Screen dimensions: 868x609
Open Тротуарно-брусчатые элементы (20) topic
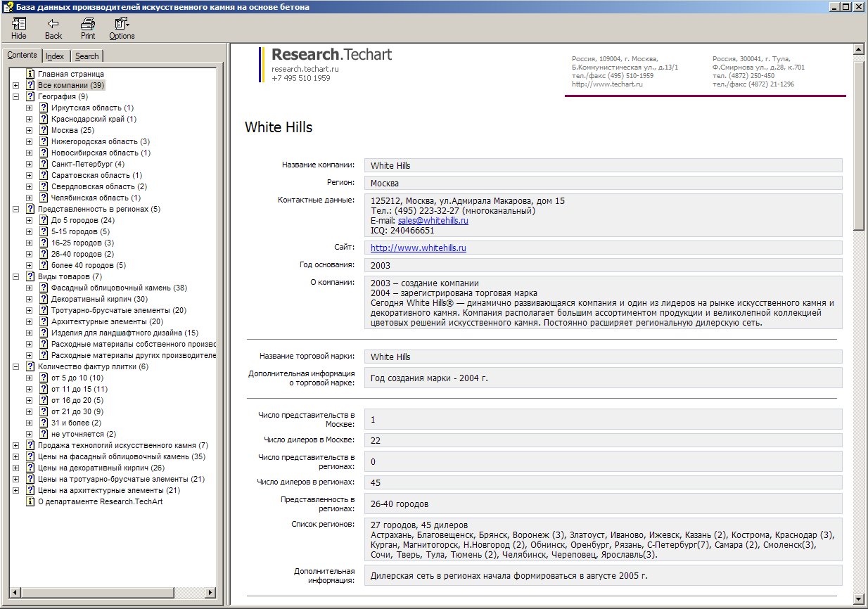click(x=119, y=310)
